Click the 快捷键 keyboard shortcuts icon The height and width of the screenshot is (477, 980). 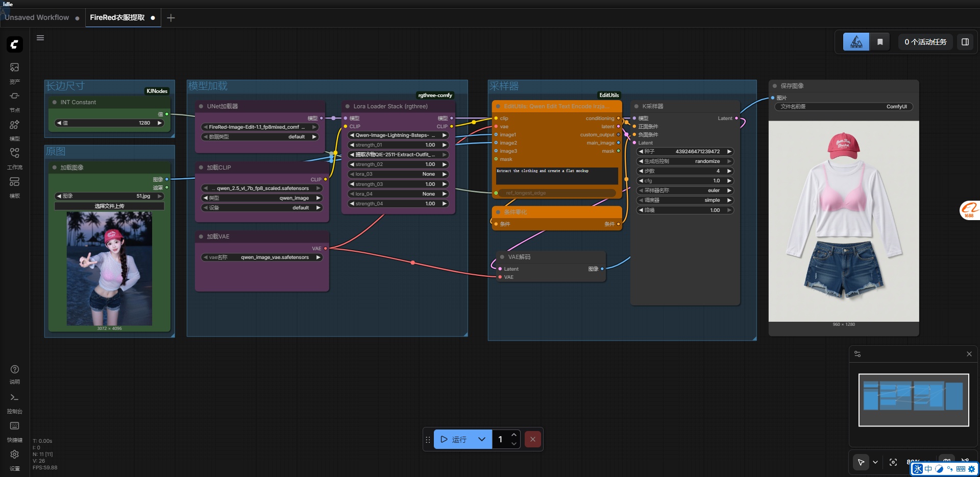click(x=14, y=426)
